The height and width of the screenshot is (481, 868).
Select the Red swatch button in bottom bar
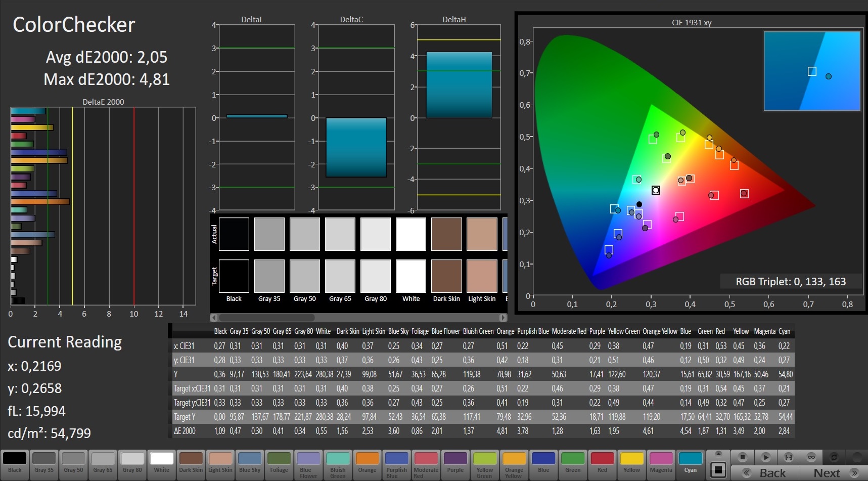tap(602, 464)
